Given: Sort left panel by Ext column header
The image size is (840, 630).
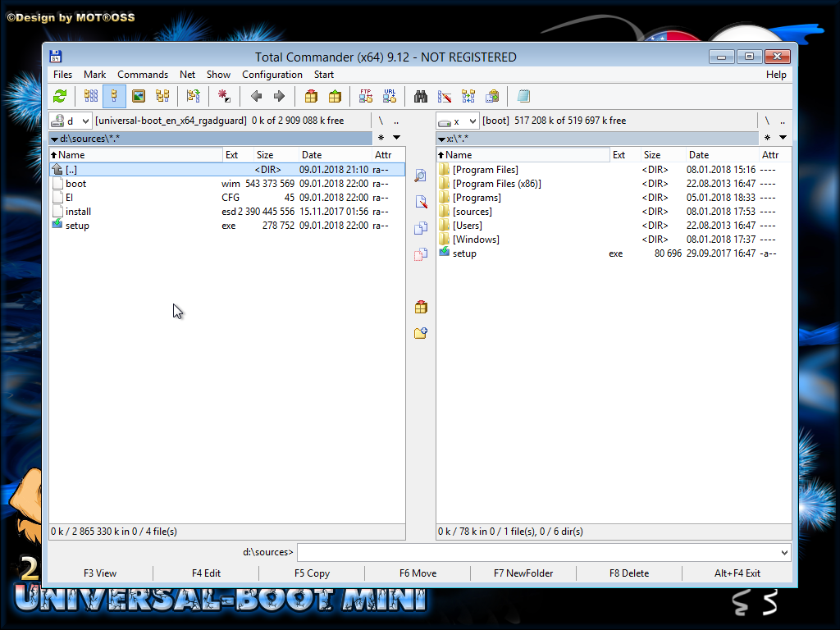Looking at the screenshot, I should coord(238,155).
